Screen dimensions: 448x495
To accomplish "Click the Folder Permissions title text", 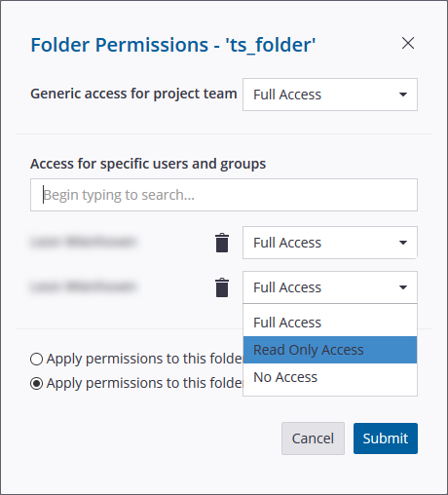I will tap(173, 45).
